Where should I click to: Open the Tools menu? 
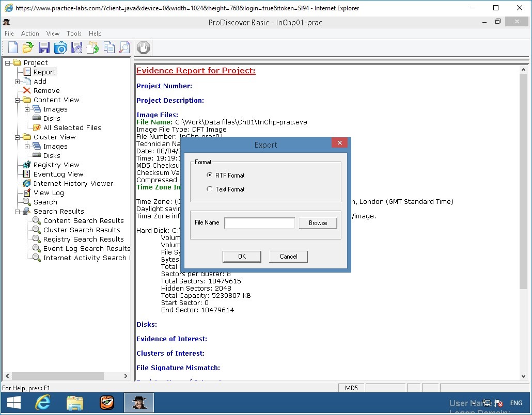coord(74,33)
